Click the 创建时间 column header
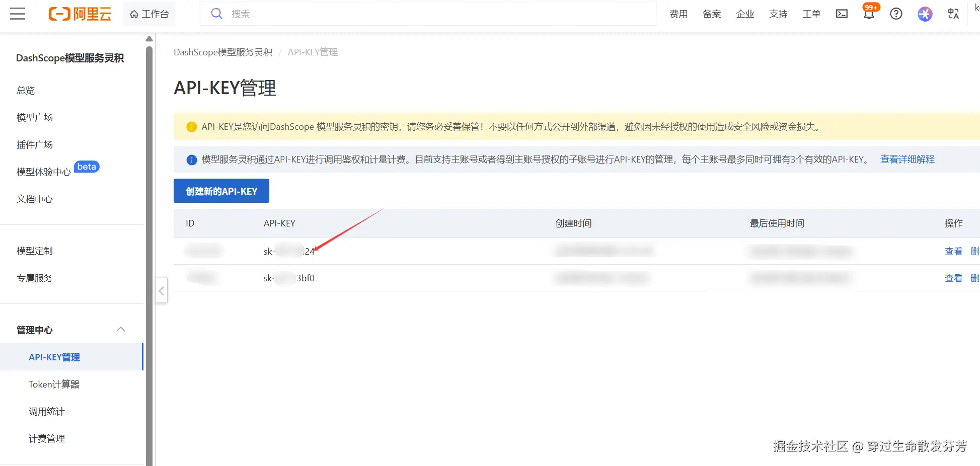Viewport: 980px width, 466px height. coord(573,223)
